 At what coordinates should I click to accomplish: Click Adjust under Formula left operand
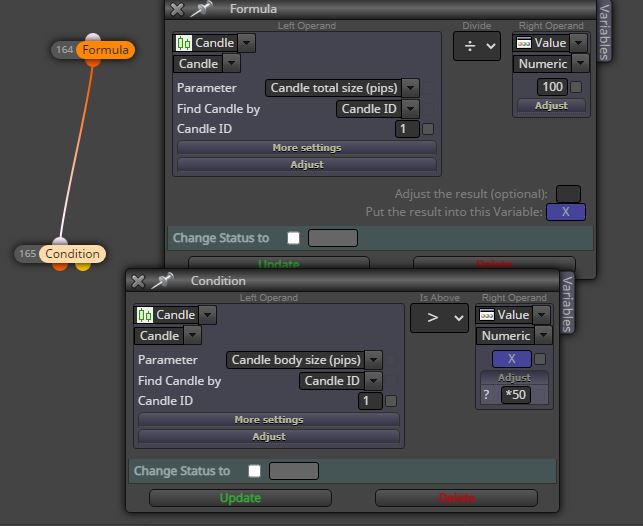307,164
